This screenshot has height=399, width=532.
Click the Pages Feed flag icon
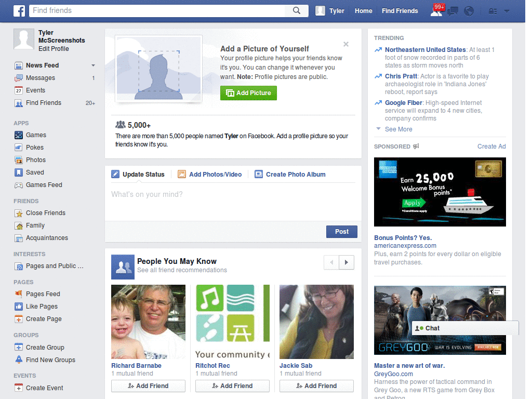pyautogui.click(x=19, y=294)
